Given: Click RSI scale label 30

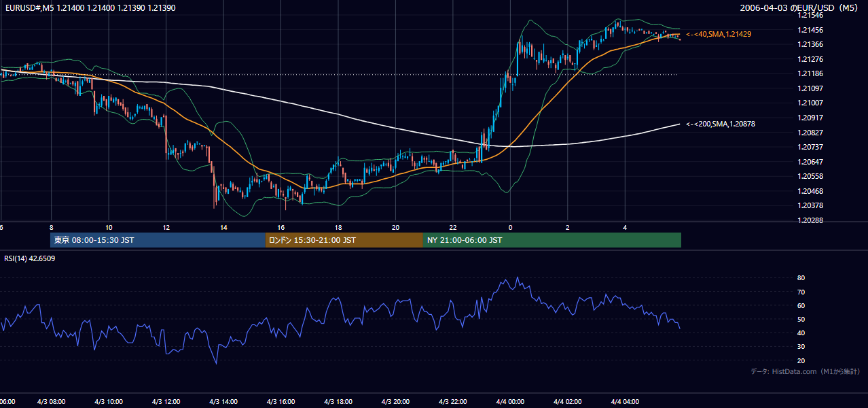Looking at the screenshot, I should click(801, 347).
